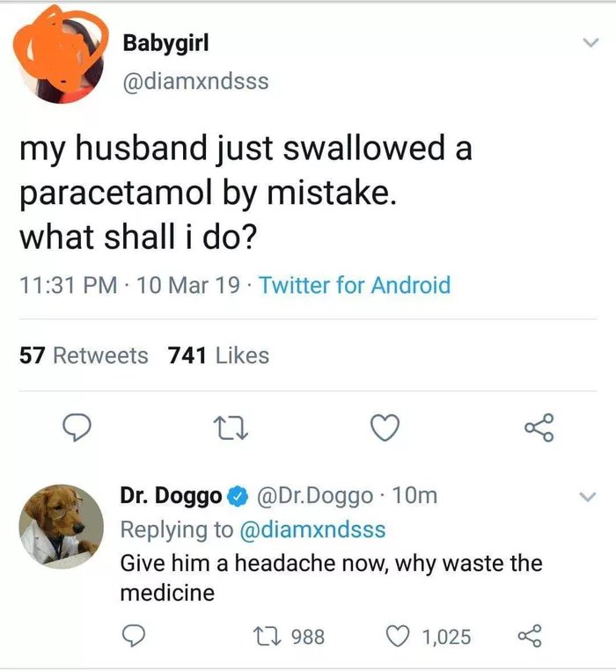Share the main tweet
The width and height of the screenshot is (616, 672).
point(535,428)
